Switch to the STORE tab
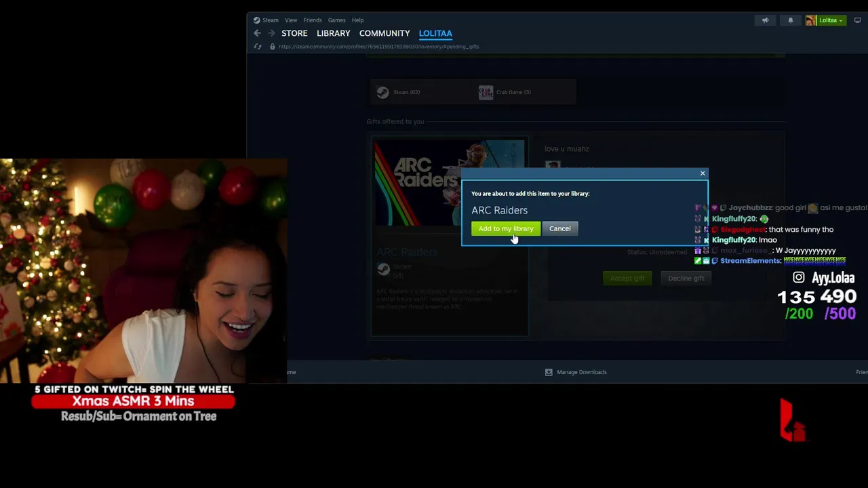This screenshot has height=488, width=868. coord(294,33)
